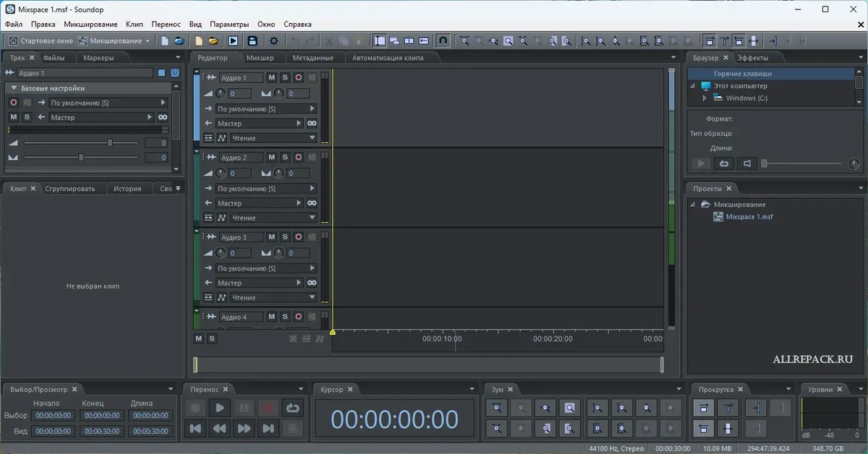Switch to the Микшер tab
The image size is (868, 454).
click(260, 58)
